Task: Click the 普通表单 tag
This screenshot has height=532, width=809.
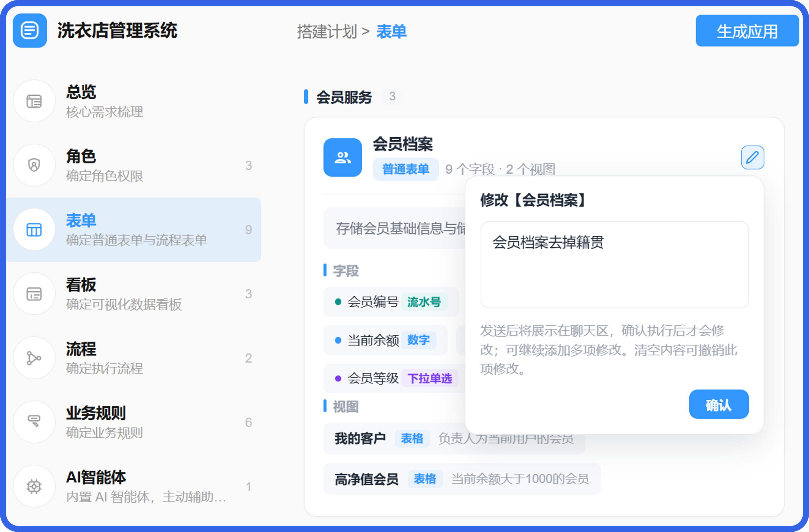Action: click(405, 169)
